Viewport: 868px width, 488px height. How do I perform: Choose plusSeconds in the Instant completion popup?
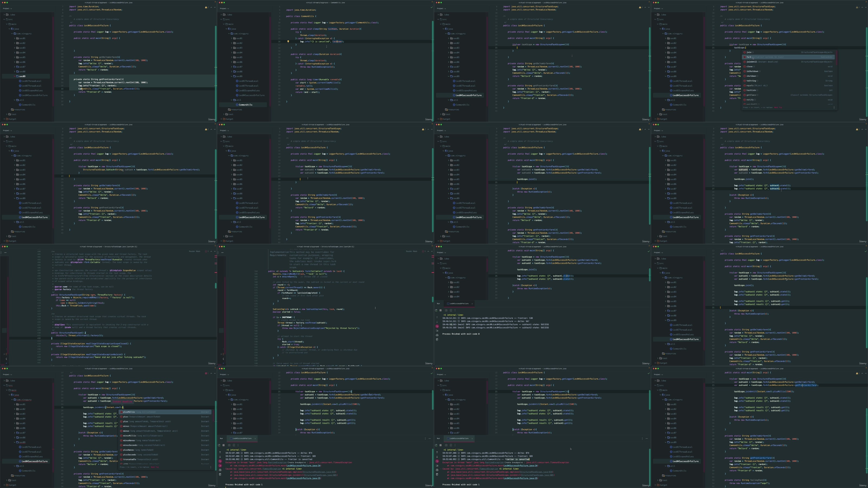[165, 455]
